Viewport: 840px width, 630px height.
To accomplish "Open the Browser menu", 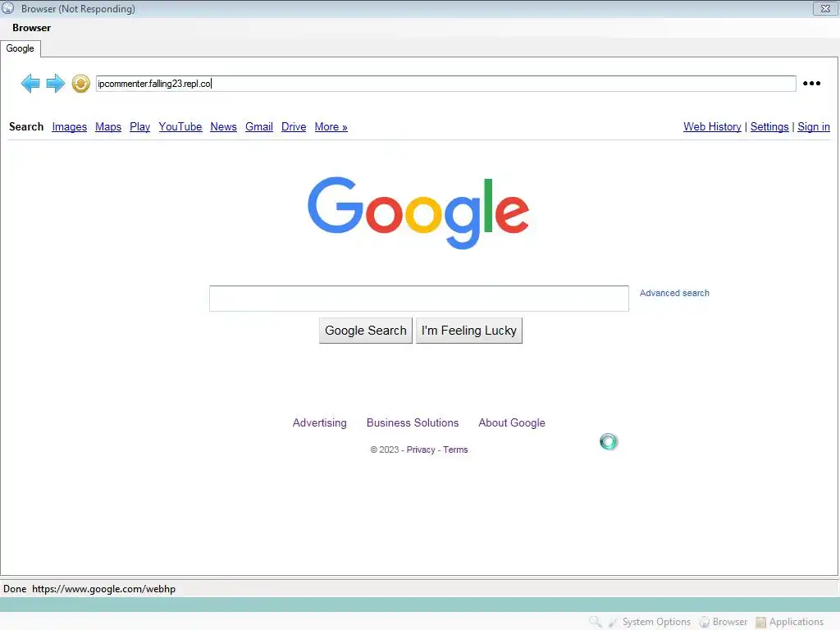I will point(32,28).
